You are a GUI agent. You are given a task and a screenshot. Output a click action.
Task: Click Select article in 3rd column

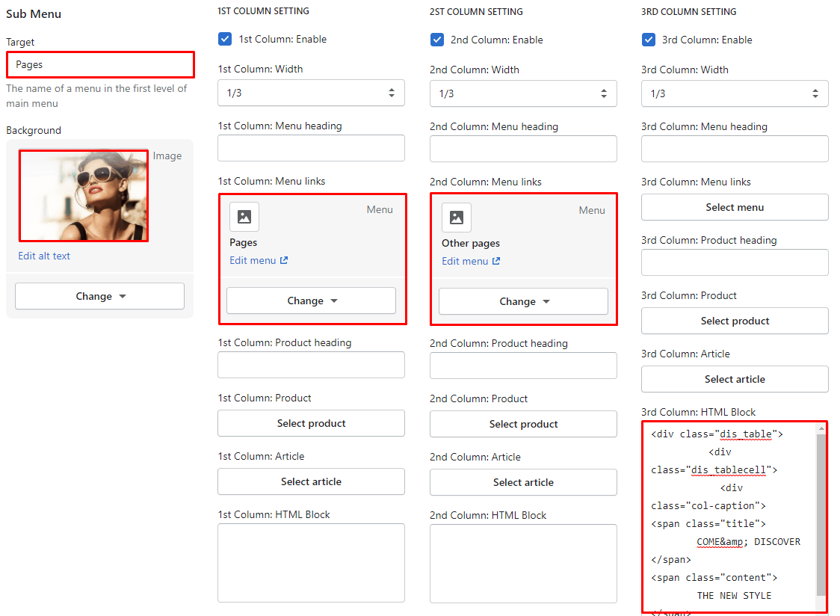coord(735,379)
